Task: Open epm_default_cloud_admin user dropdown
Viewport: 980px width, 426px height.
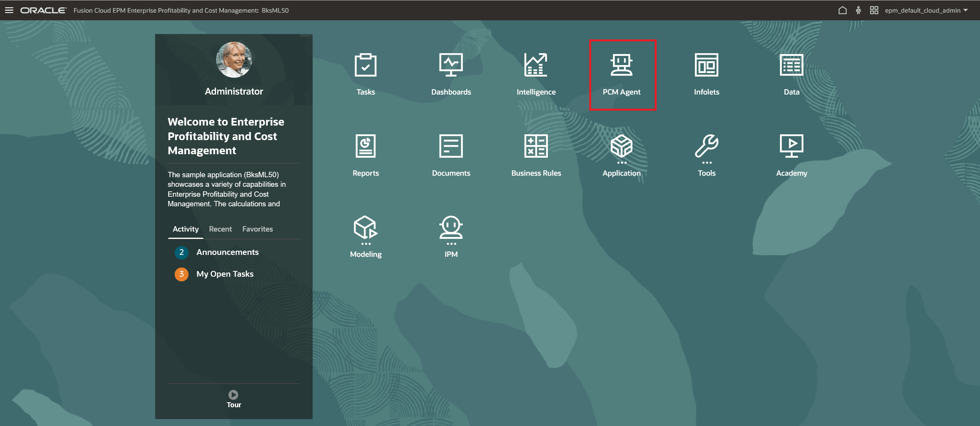Action: click(926, 10)
